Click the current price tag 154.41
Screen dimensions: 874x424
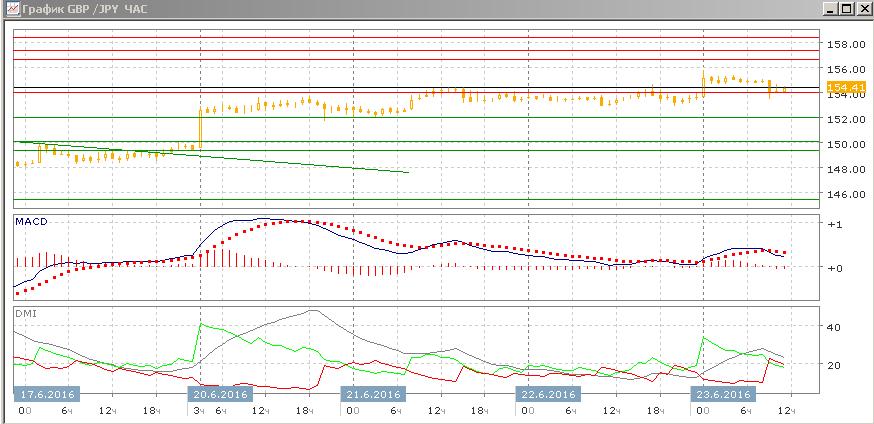coord(846,87)
